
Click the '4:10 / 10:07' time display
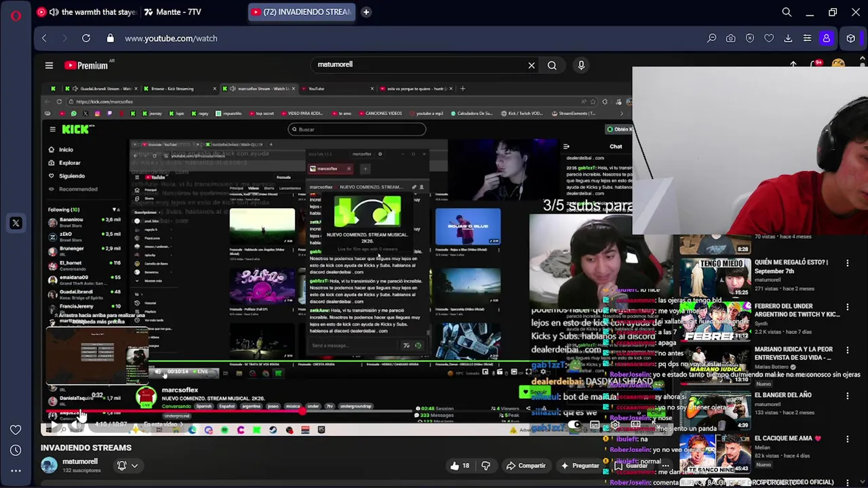[x=111, y=425]
